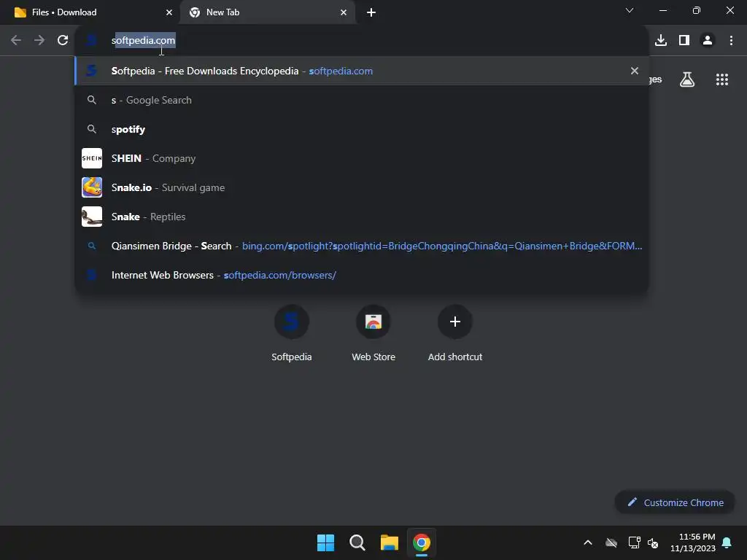Open File Explorer from taskbar
This screenshot has height=560, width=747.
tap(390, 542)
